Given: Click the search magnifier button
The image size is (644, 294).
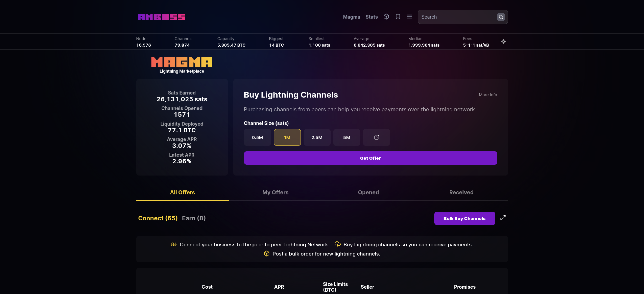Looking at the screenshot, I should click(501, 17).
